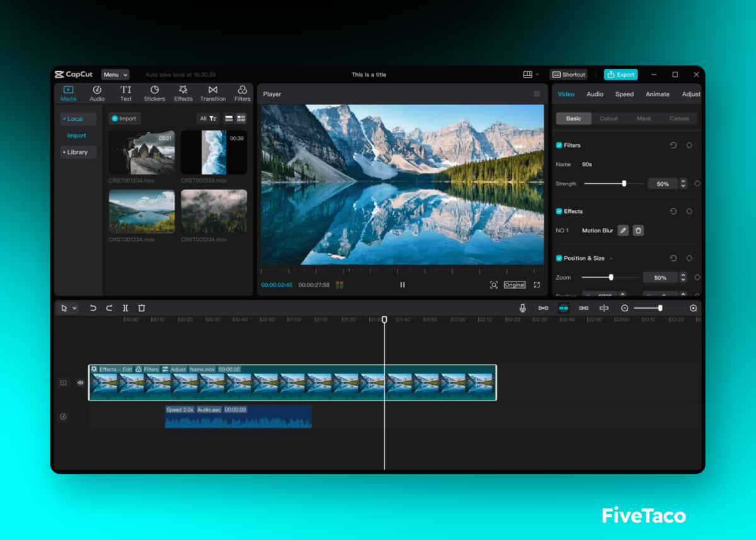Split the clip at the playhead
This screenshot has height=540, width=756.
coord(125,308)
